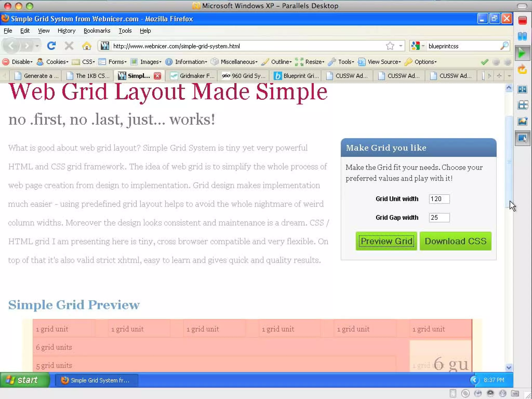Click the bookmark star in address bar
This screenshot has height=399, width=532.
pos(390,46)
